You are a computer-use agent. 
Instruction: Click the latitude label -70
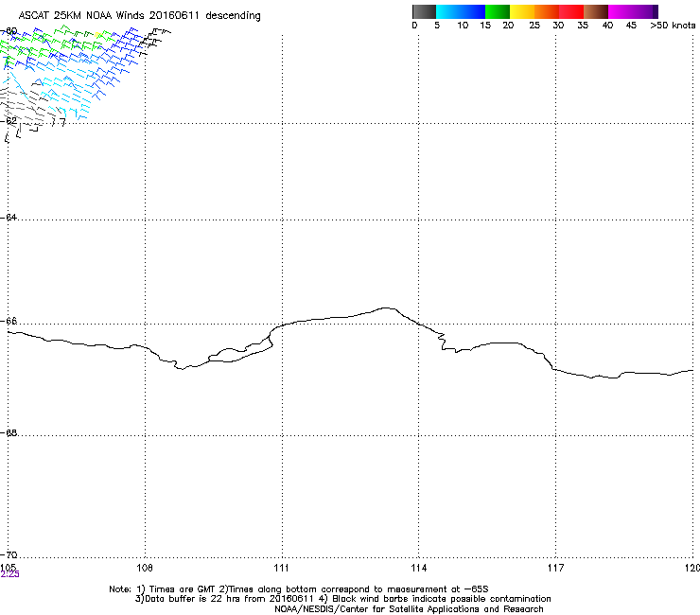point(9,554)
